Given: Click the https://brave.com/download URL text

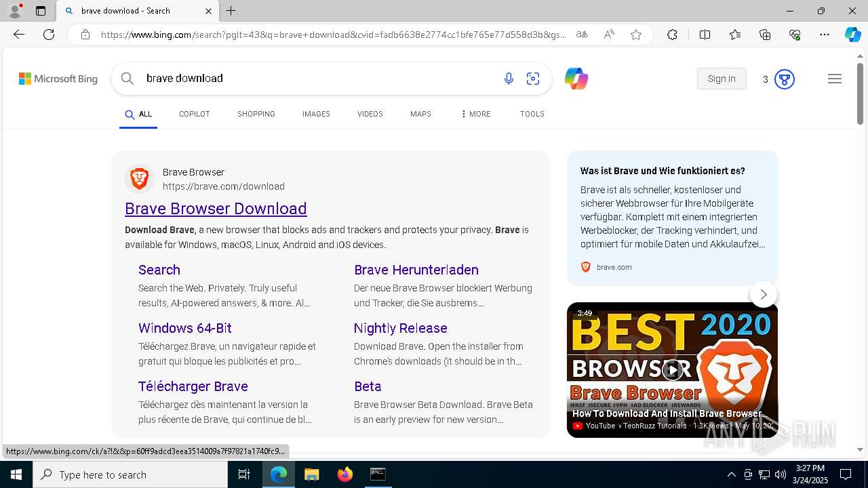Looking at the screenshot, I should (x=224, y=186).
